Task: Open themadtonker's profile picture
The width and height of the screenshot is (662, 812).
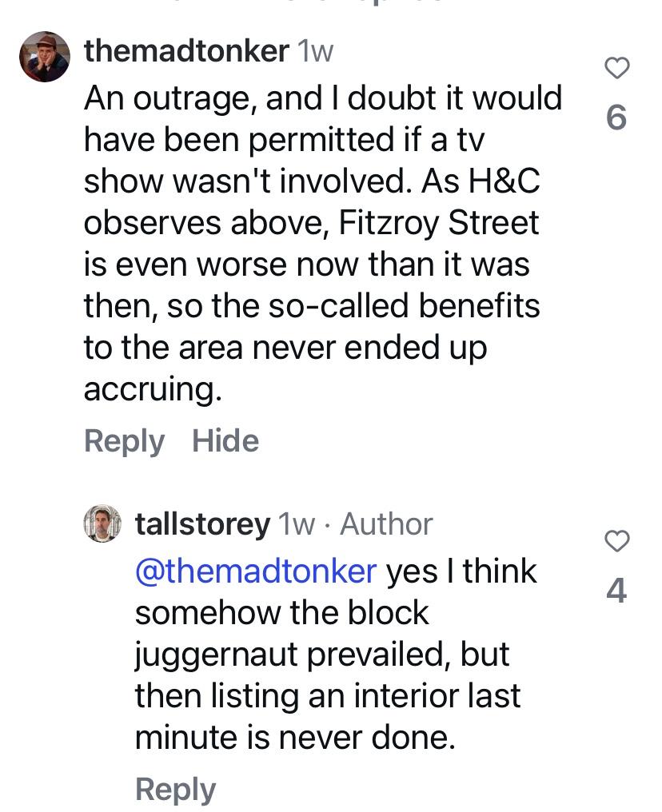Action: coord(44,57)
